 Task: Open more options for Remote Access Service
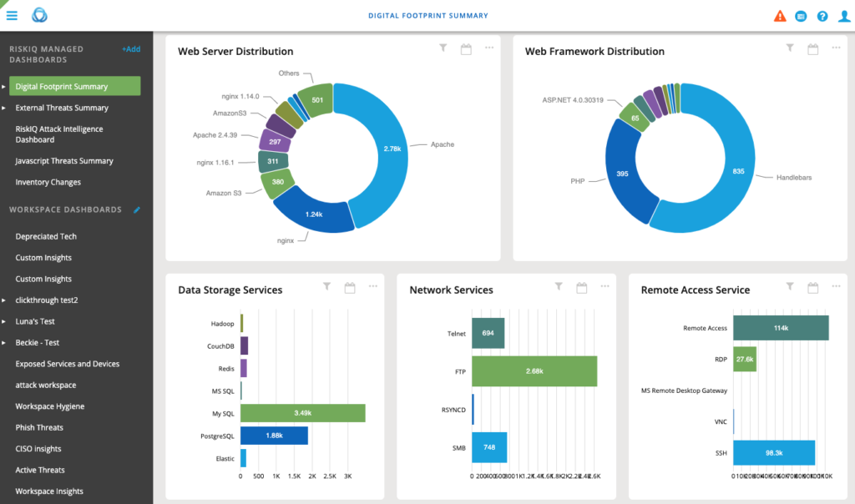click(x=836, y=286)
